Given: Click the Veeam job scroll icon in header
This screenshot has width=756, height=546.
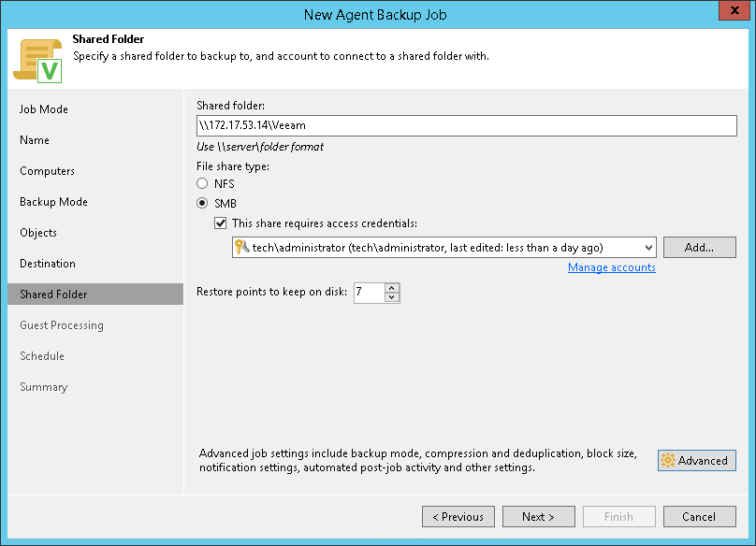Looking at the screenshot, I should click(37, 60).
